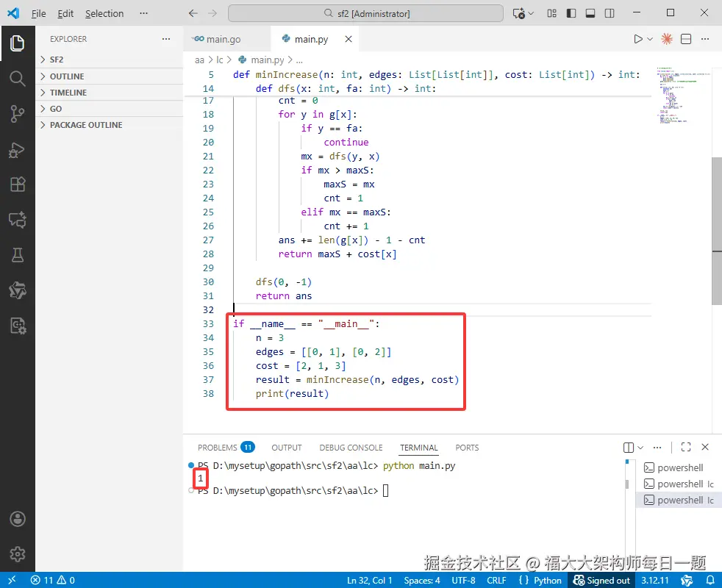This screenshot has height=588, width=722.
Task: Open errors and warnings count in status bar
Action: pyautogui.click(x=52, y=580)
